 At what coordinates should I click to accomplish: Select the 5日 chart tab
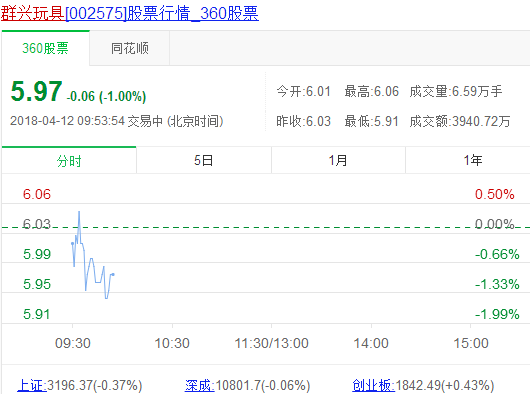203,161
